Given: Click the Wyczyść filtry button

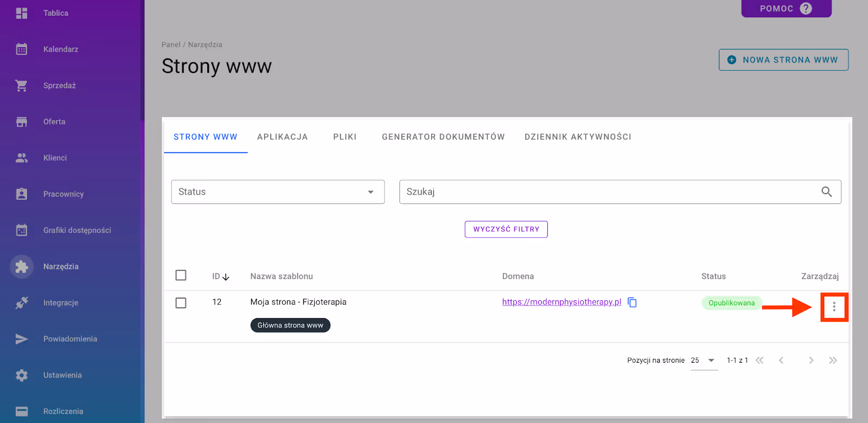Looking at the screenshot, I should click(506, 229).
